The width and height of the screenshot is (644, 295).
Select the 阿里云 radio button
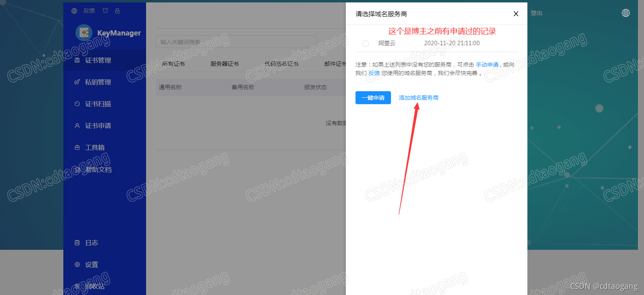366,44
